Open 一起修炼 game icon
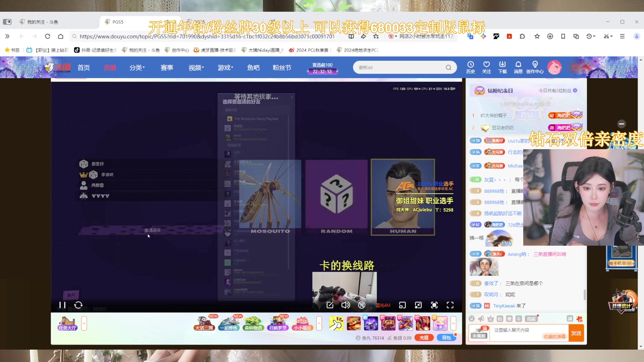 229,323
